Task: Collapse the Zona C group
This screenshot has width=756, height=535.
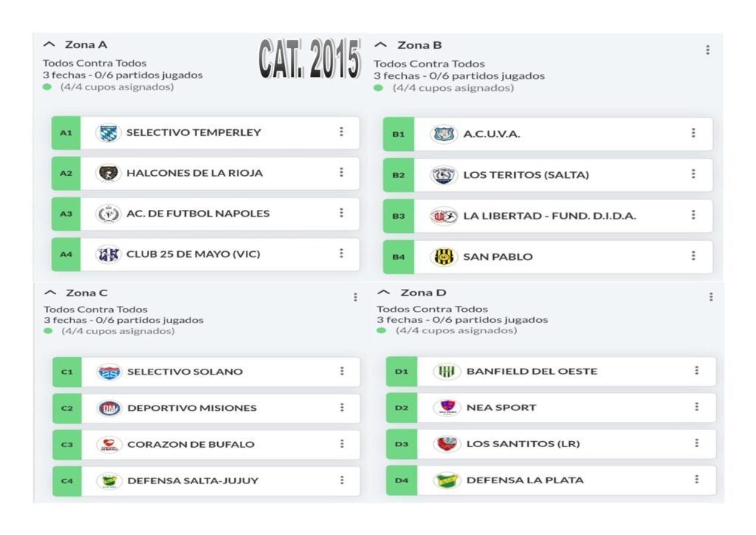Action: [51, 293]
